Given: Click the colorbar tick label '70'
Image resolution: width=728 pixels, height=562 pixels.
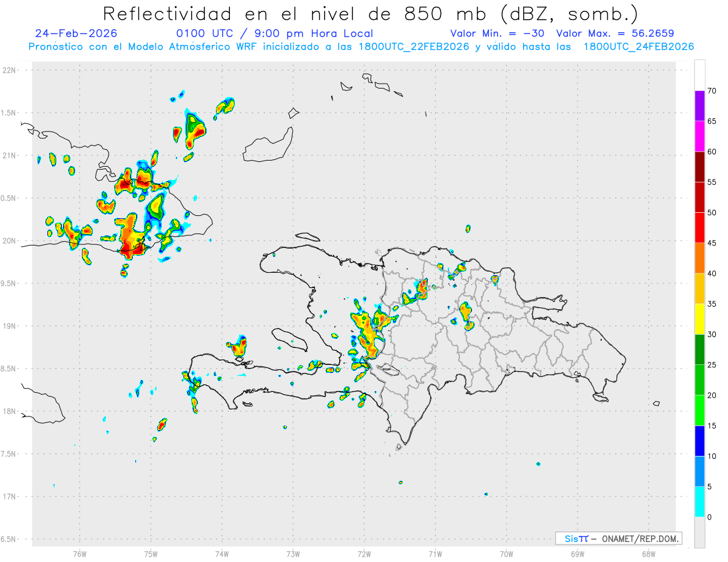Looking at the screenshot, I should pyautogui.click(x=712, y=91).
